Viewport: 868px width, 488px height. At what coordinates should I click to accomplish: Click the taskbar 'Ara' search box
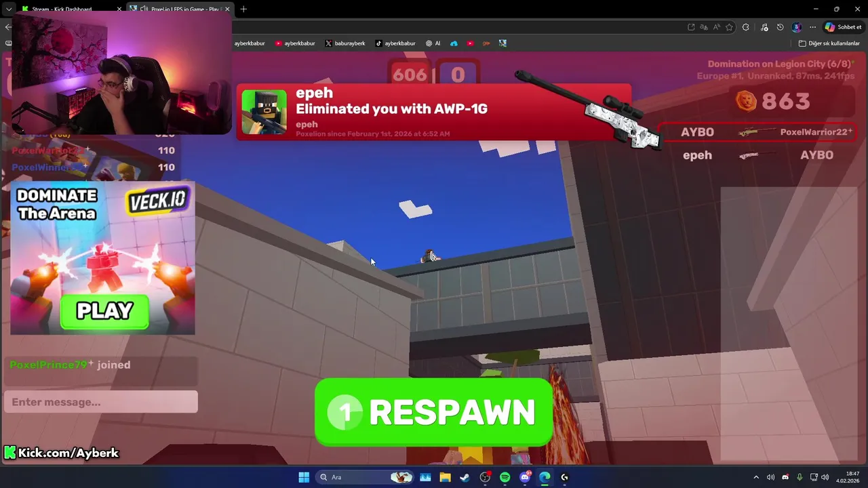[x=366, y=477]
